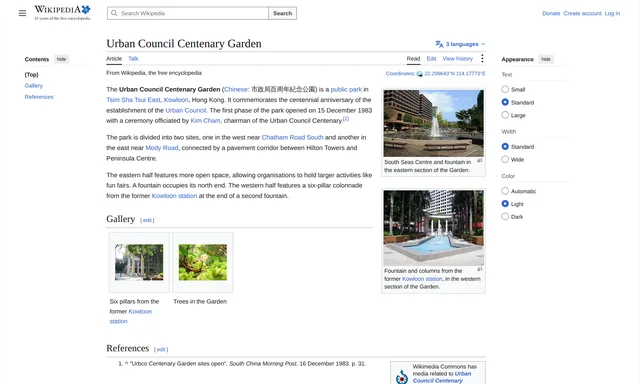Switch to the Talk tab

(x=133, y=59)
